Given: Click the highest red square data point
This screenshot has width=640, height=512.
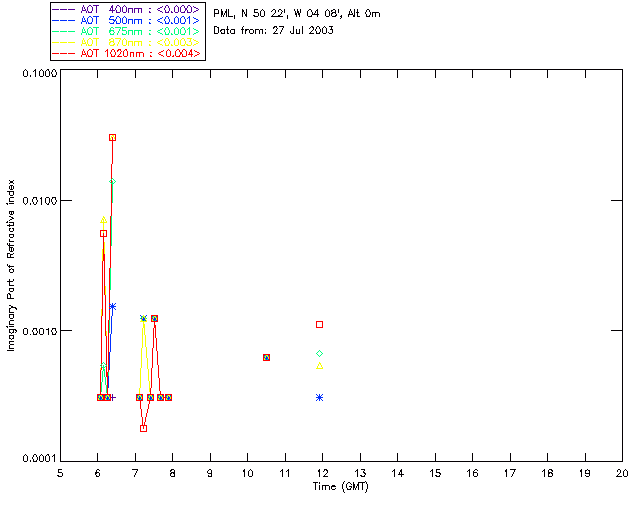Looking at the screenshot, I should click(113, 138).
